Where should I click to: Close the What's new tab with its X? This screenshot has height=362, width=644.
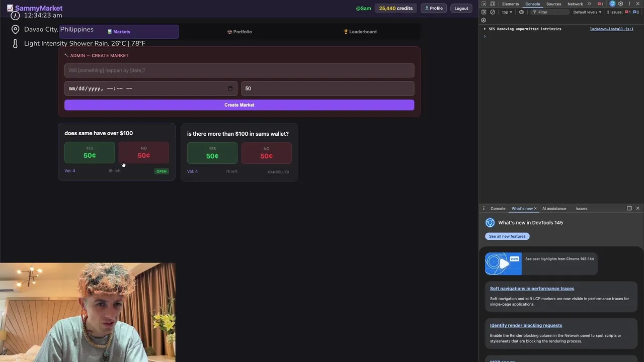[535, 208]
